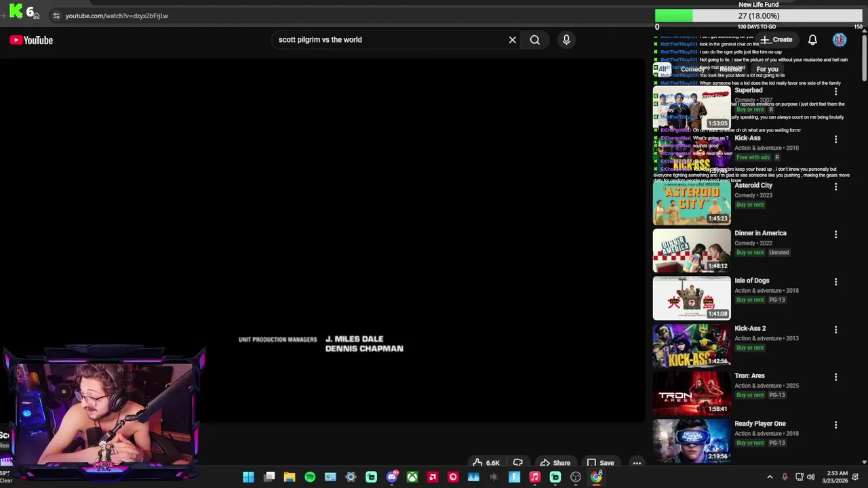Open OBS Studio from taskbar
The width and height of the screenshot is (868, 488).
point(576,477)
